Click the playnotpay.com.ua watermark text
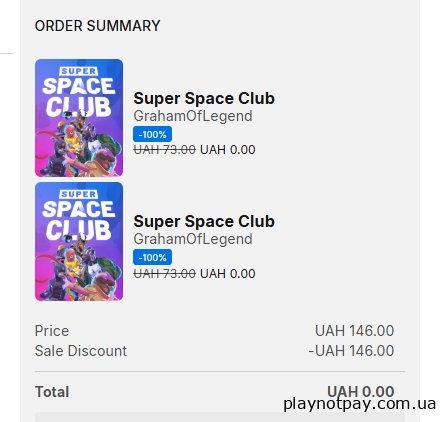Viewport: 446px width, 422px height. click(x=360, y=404)
